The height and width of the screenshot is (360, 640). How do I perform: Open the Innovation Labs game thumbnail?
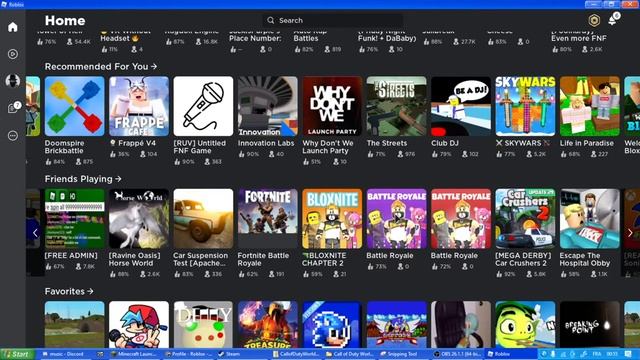click(268, 106)
